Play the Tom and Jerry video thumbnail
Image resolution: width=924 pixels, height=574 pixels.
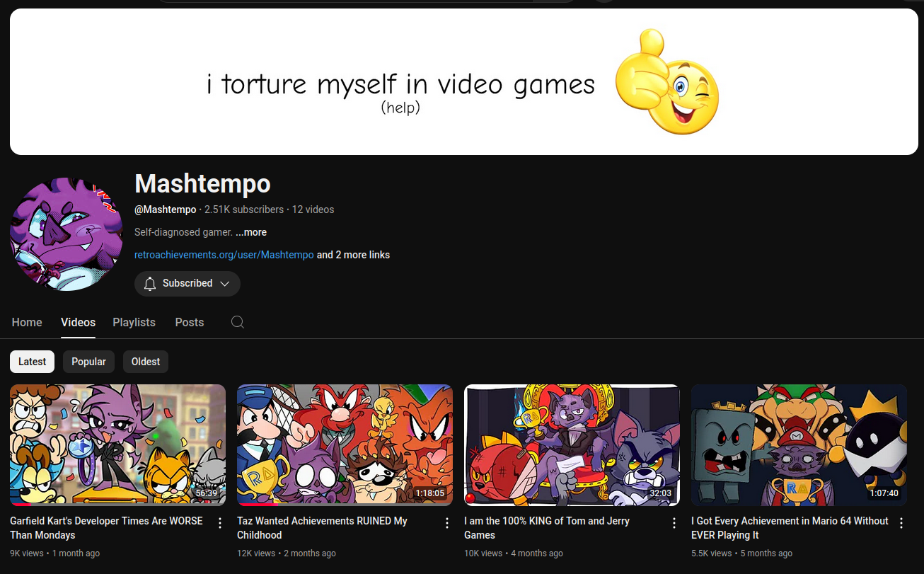[572, 445]
